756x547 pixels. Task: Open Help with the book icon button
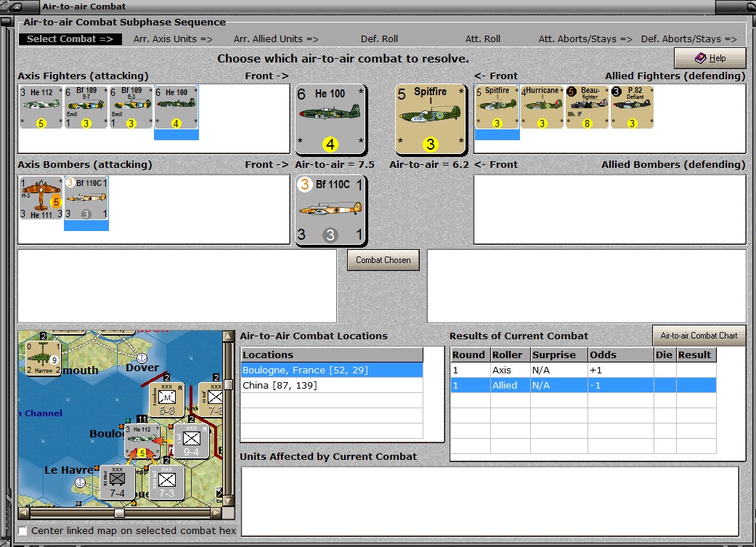point(710,58)
